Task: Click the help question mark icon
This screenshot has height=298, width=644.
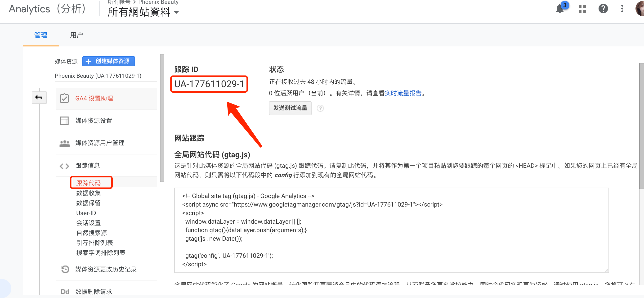Action: tap(603, 9)
